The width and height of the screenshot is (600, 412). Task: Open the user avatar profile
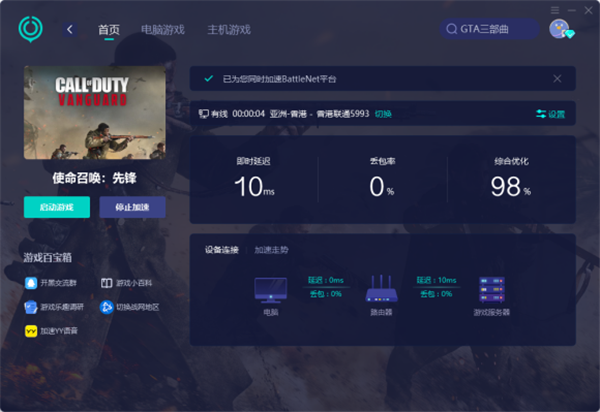(x=560, y=29)
